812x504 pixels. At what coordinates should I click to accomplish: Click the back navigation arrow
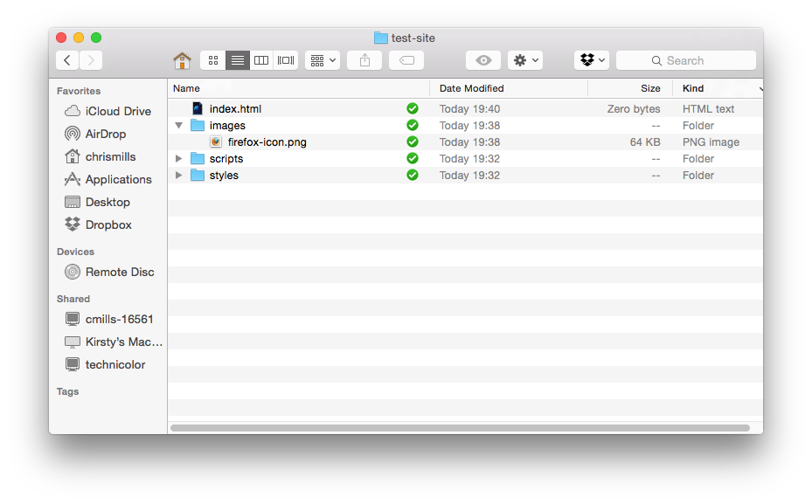(66, 59)
